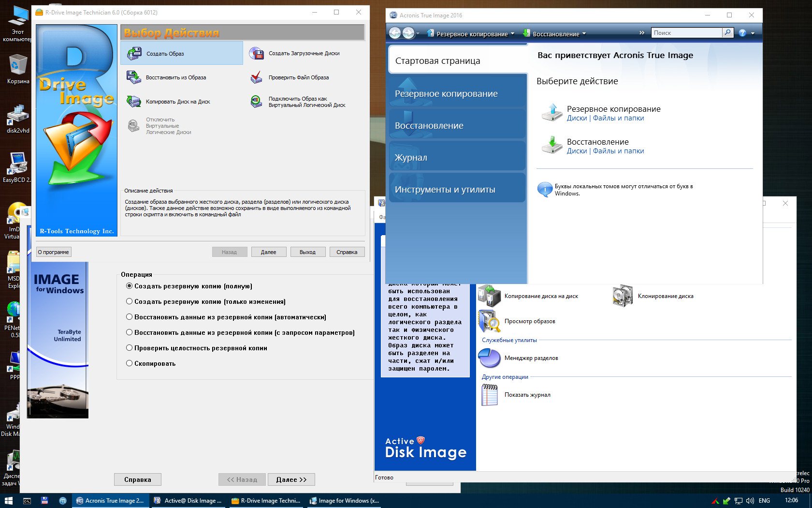
Task: Click Диски link under Резервное копирование
Action: click(x=577, y=118)
